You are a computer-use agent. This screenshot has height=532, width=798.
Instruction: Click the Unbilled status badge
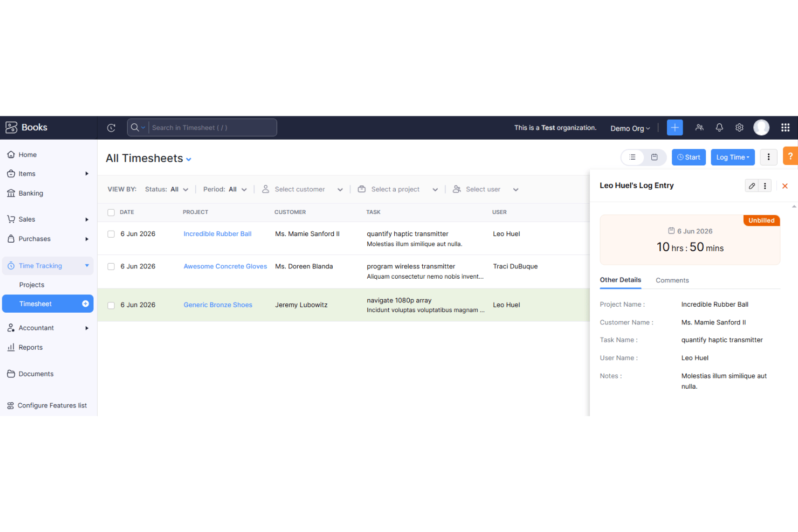761,220
